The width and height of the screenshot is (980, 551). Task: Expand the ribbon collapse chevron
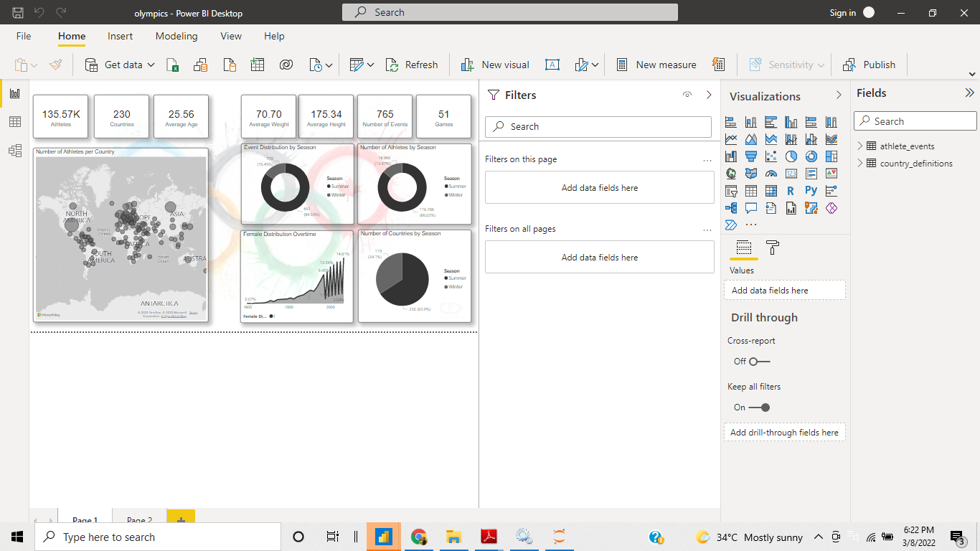[972, 74]
